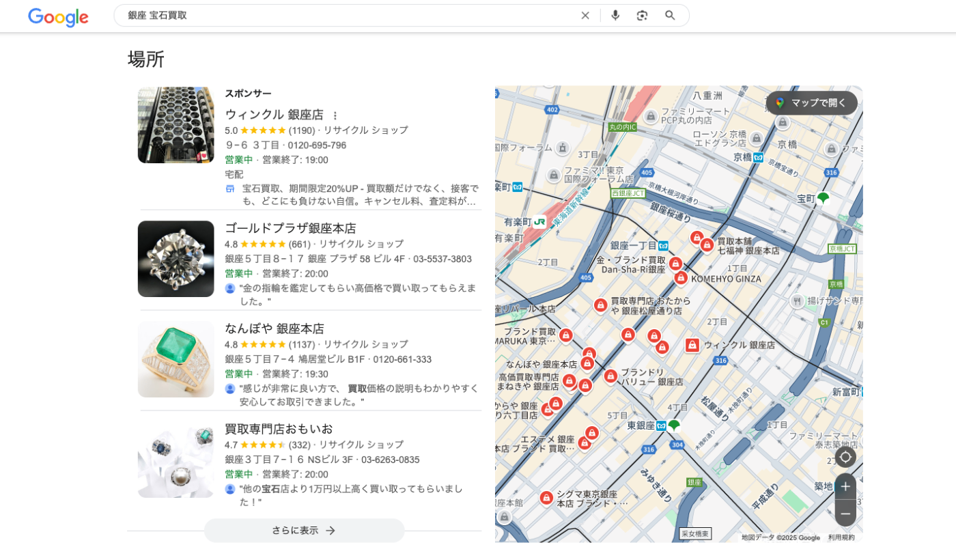Click the おもいお 4.7 rating (332)
956x560 pixels.
point(268,445)
